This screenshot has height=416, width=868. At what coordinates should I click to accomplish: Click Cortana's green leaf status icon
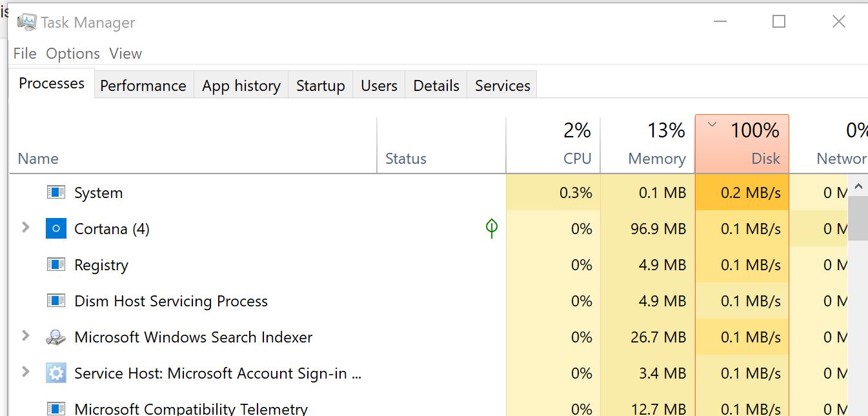pyautogui.click(x=492, y=228)
